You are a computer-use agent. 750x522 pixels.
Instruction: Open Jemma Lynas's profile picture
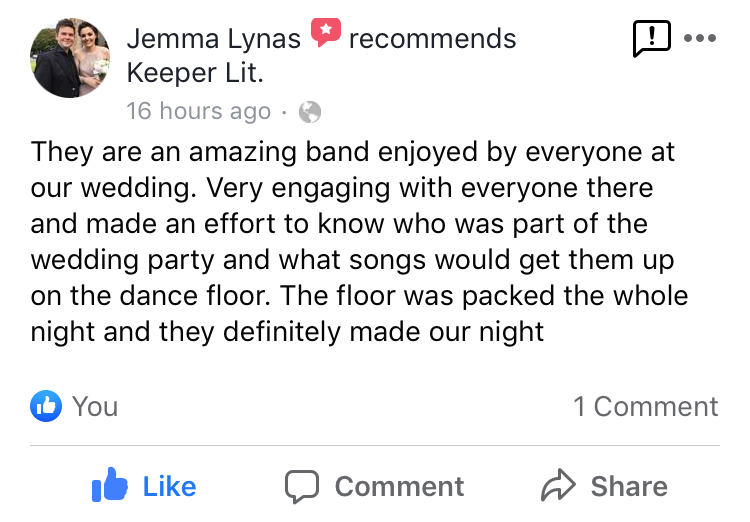70,57
